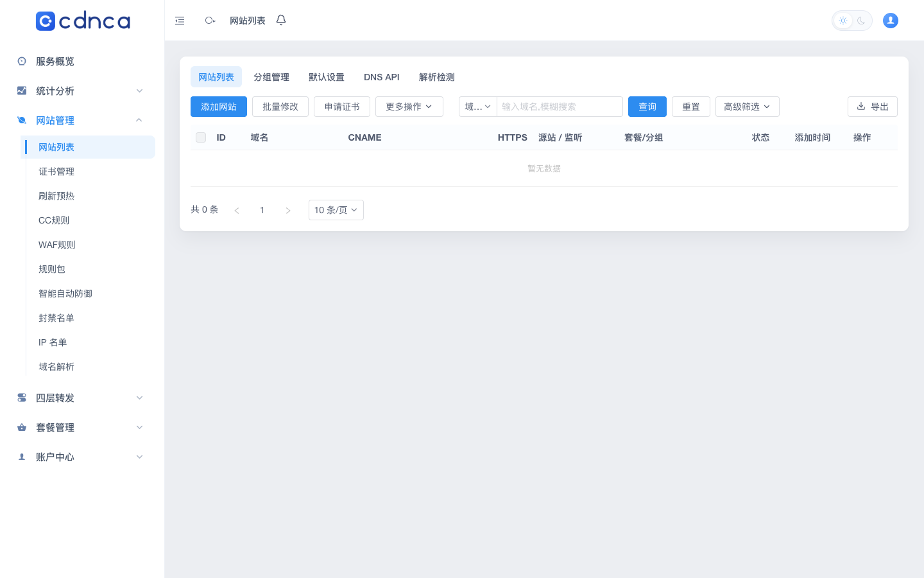Screen dimensions: 924x578
Task: Collapse the 网站管理 menu chevron
Action: coord(139,120)
